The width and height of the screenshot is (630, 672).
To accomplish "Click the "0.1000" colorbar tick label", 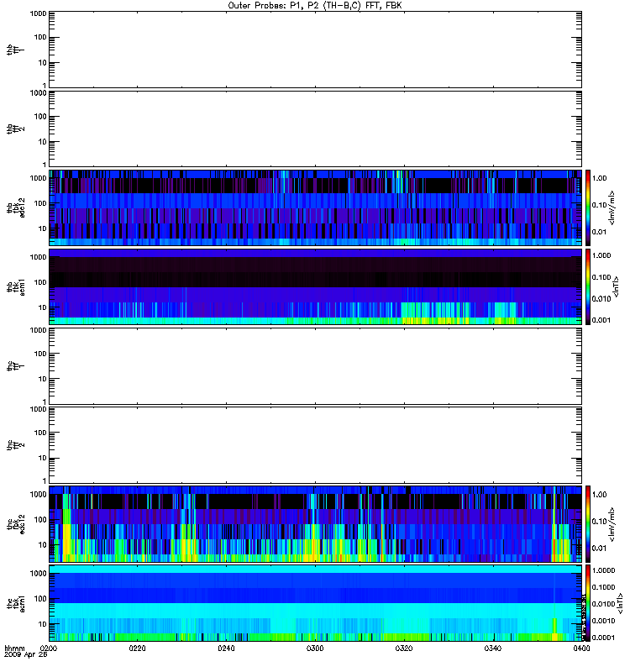I will (x=603, y=587).
